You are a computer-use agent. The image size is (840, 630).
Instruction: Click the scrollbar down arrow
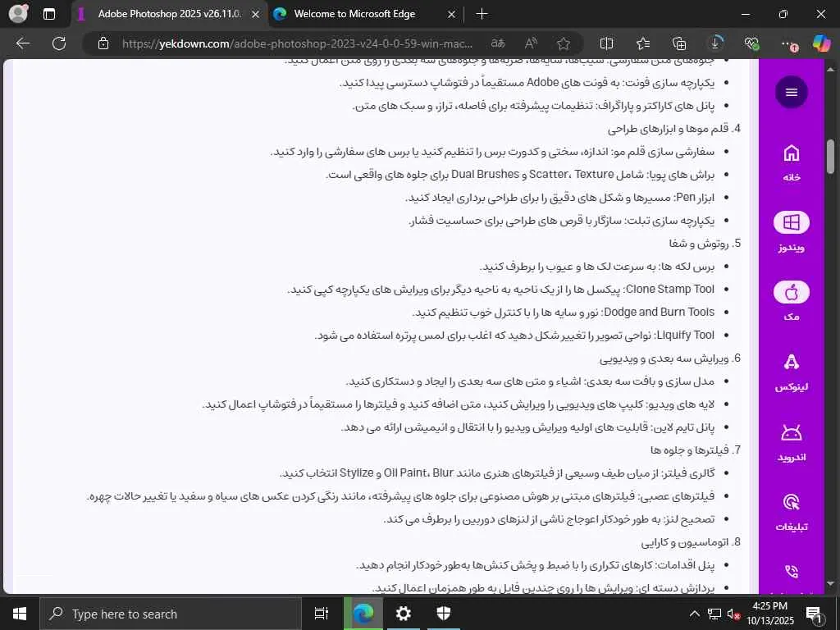click(x=830, y=584)
